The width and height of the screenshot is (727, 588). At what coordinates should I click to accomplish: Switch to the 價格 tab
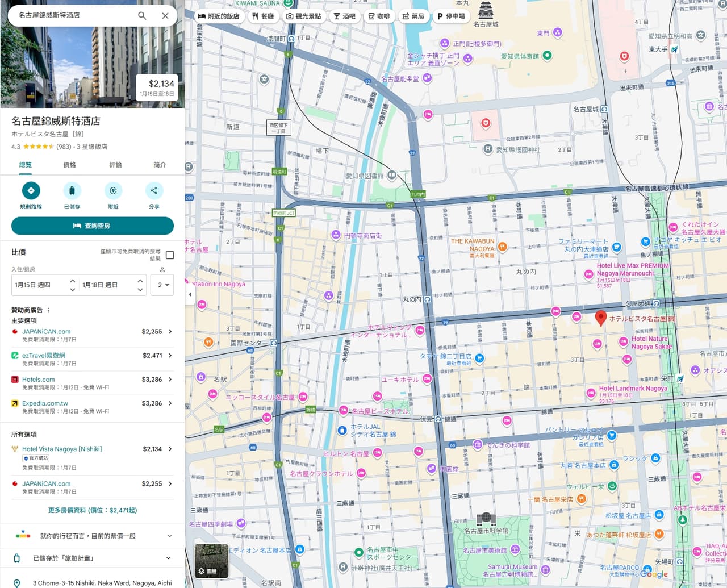[x=69, y=165]
